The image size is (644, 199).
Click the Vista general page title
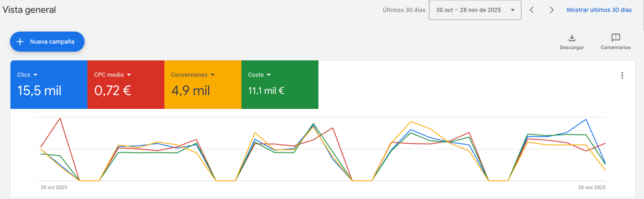(29, 10)
